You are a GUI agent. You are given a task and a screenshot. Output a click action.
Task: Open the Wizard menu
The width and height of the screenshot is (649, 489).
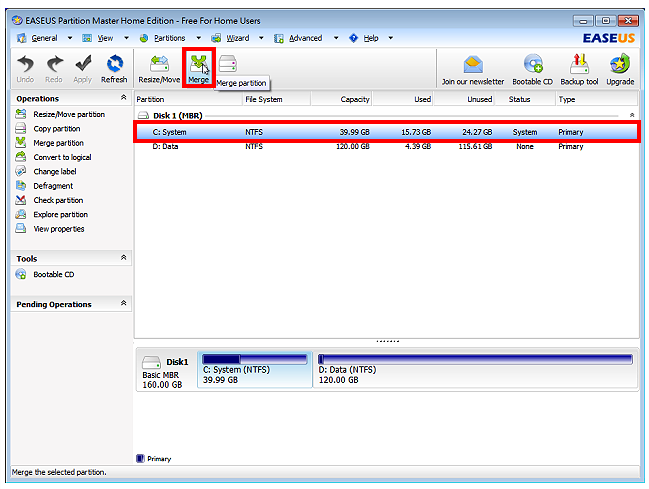point(238,38)
